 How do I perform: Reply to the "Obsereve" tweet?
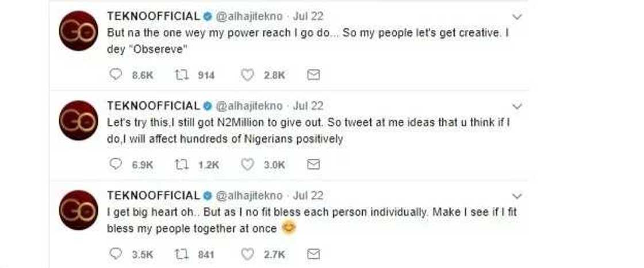(x=116, y=75)
